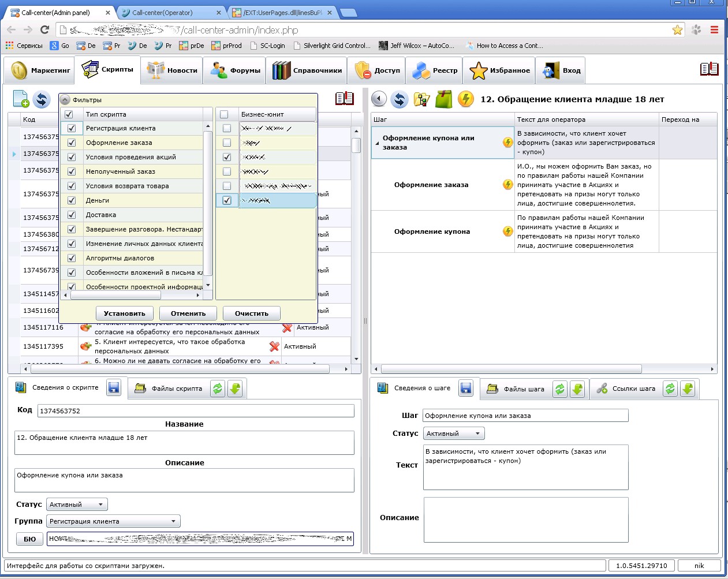
Task: Open the Форумы tab
Action: pyautogui.click(x=235, y=70)
